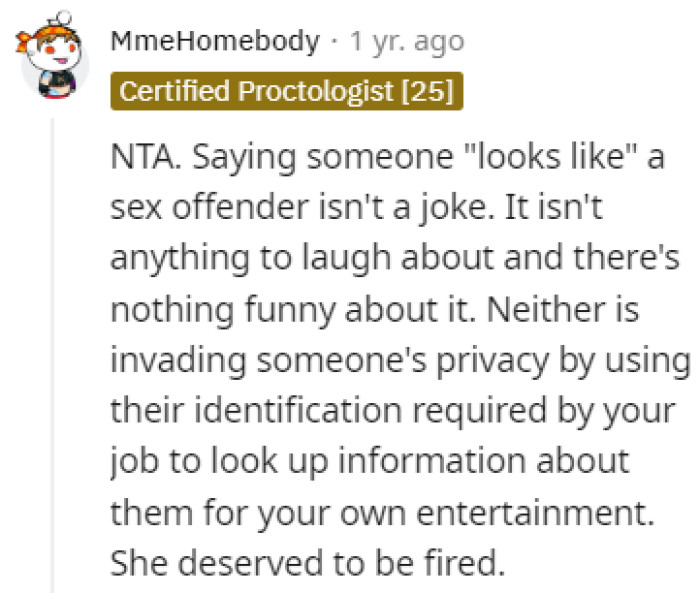This screenshot has width=700, height=593.
Task: Click the word 'NTA' in the comment
Action: (144, 158)
